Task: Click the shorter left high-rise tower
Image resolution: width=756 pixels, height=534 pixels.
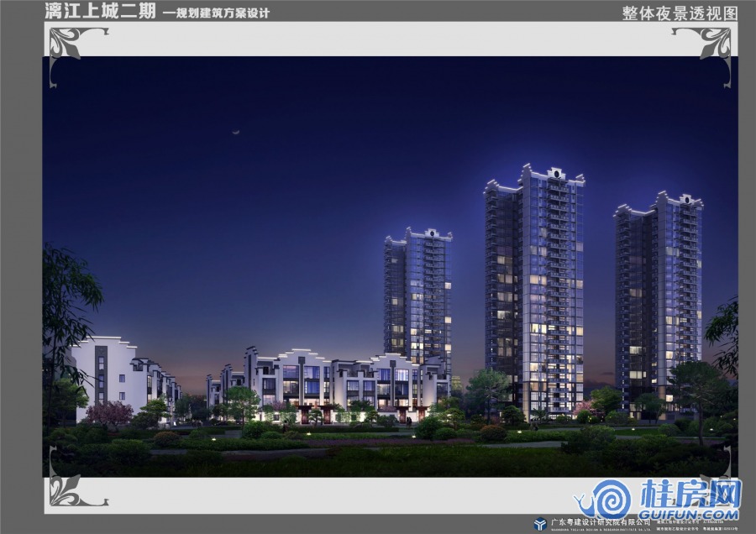Action: [x=417, y=294]
